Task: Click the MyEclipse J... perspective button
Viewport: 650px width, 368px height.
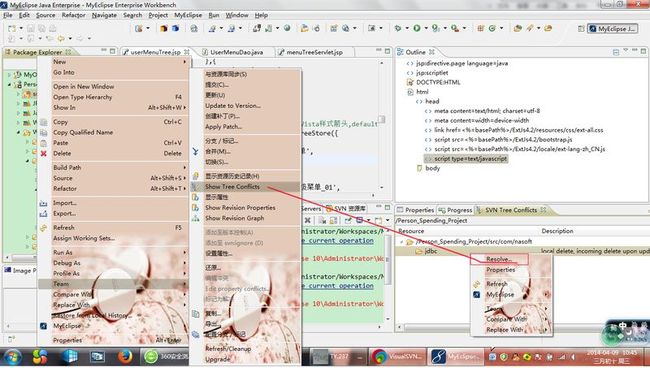Action: (613, 29)
